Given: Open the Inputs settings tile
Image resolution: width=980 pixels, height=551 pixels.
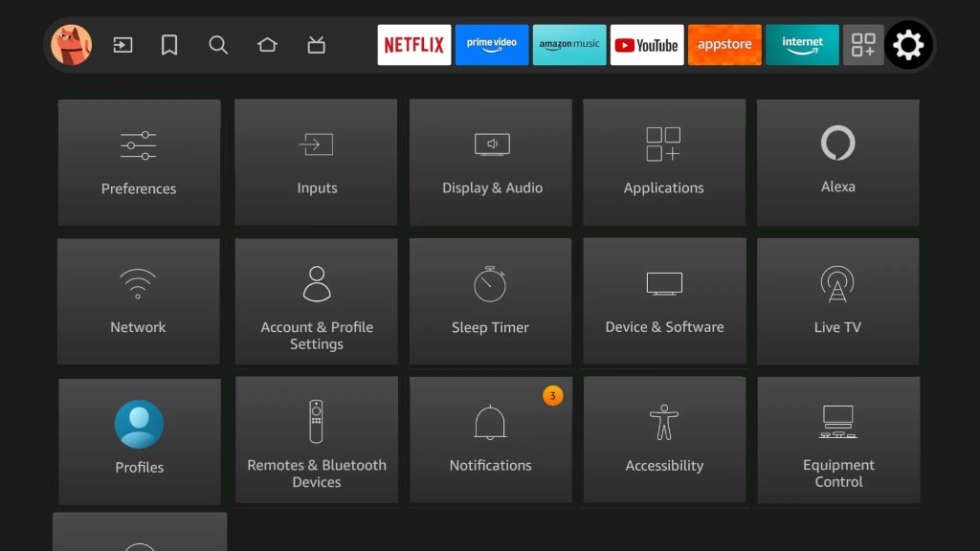Looking at the screenshot, I should tap(316, 163).
